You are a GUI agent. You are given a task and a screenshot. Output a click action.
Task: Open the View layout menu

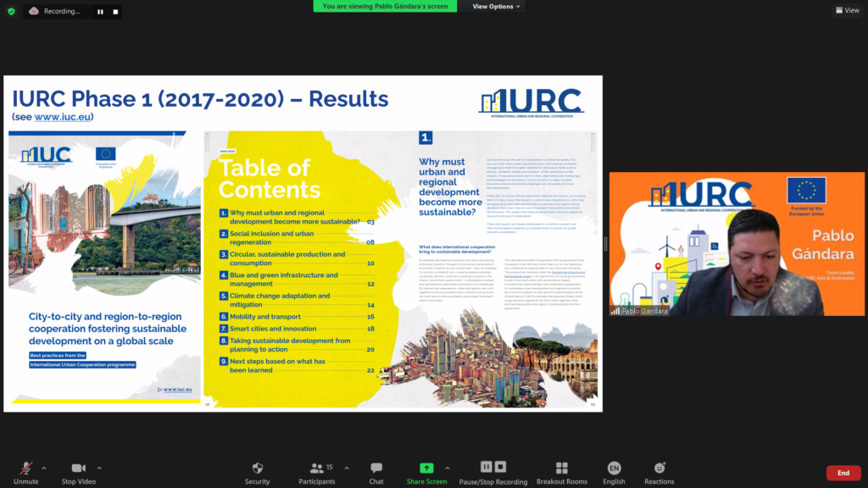pos(847,10)
